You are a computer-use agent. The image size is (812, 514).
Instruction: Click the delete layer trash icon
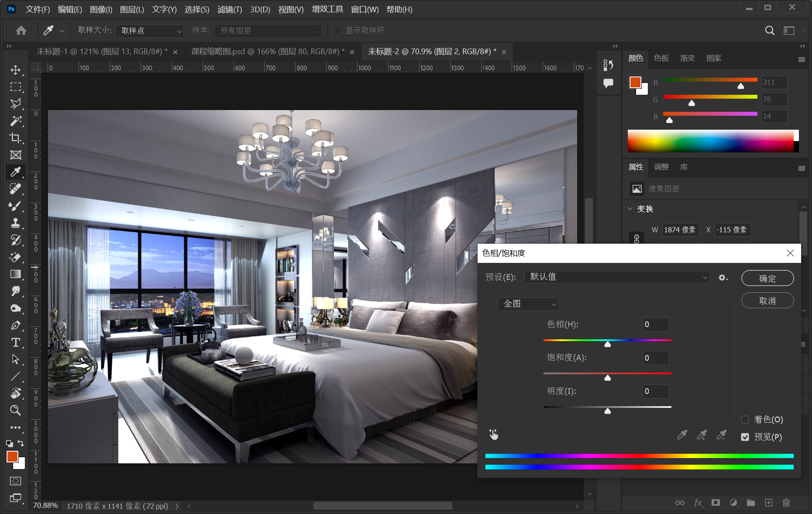click(786, 503)
